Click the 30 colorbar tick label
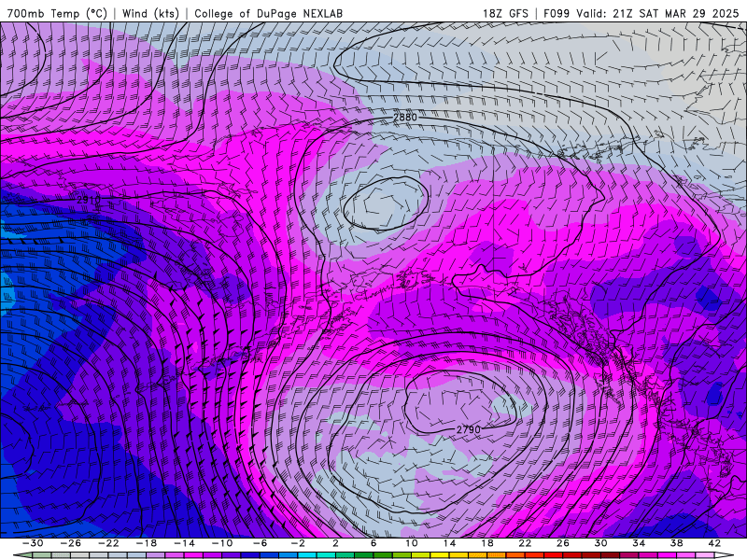 pyautogui.click(x=600, y=543)
